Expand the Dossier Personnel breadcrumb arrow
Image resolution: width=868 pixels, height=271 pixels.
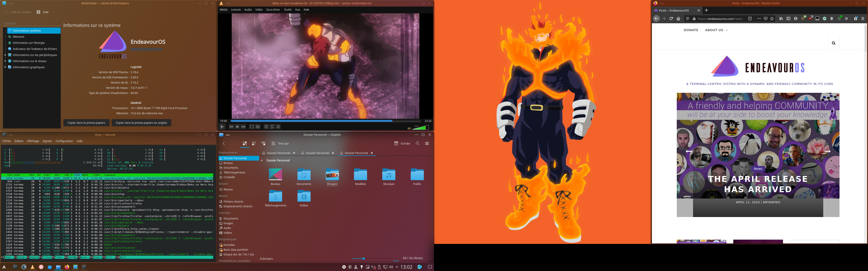click(262, 161)
